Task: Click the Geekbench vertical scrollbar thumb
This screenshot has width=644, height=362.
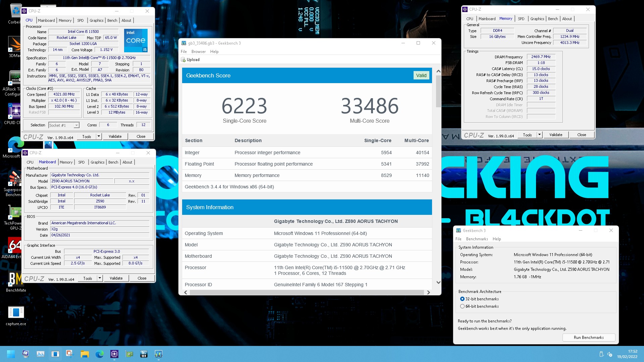Action: click(438, 91)
